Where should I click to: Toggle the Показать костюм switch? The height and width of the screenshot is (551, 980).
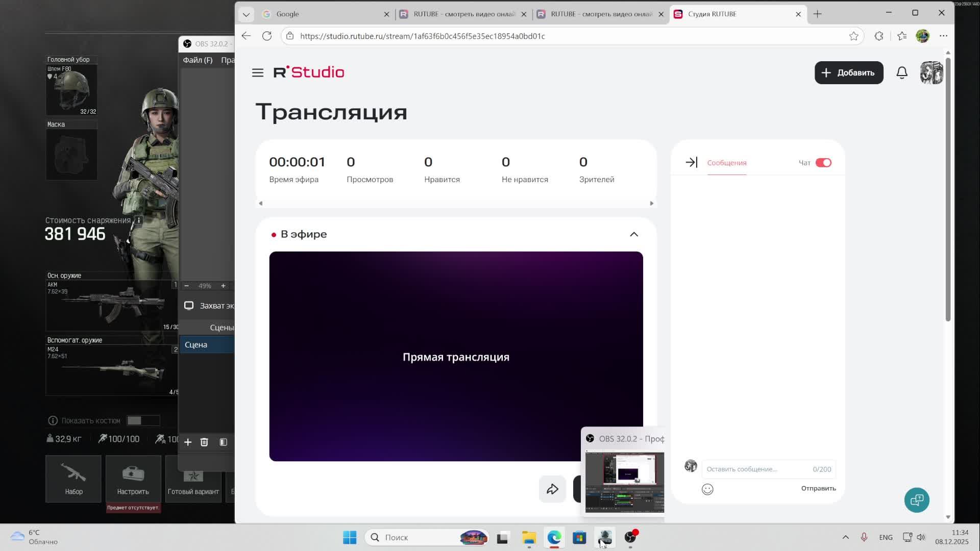[143, 420]
